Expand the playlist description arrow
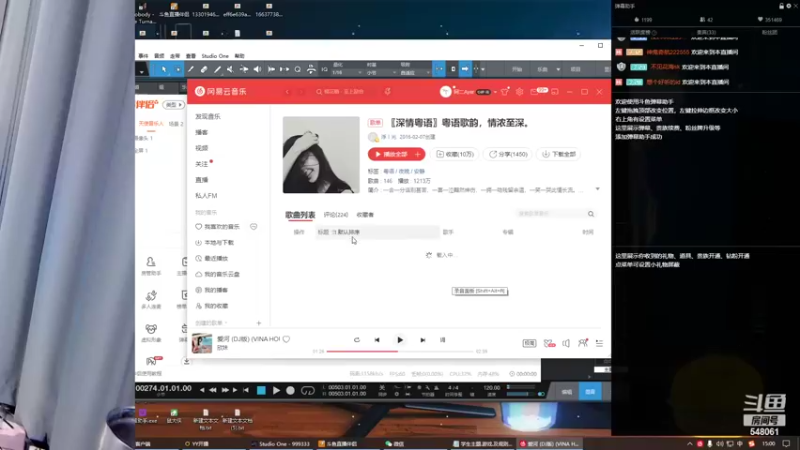Screen dimensions: 800x450 point(597,189)
